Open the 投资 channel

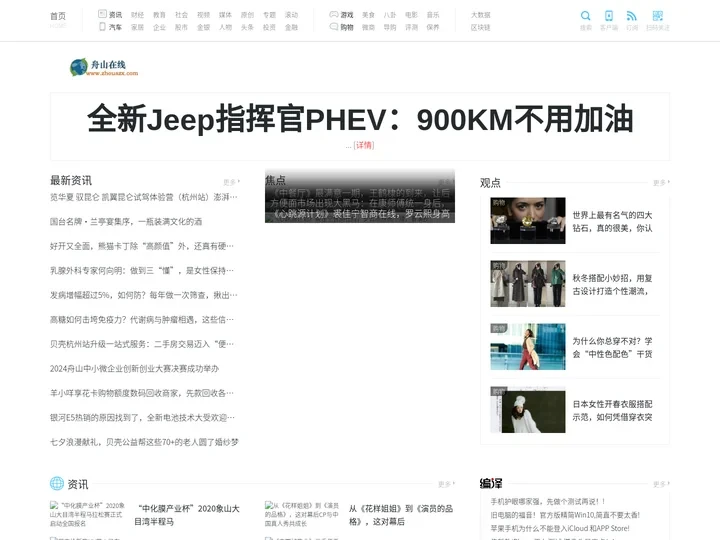[x=270, y=27]
